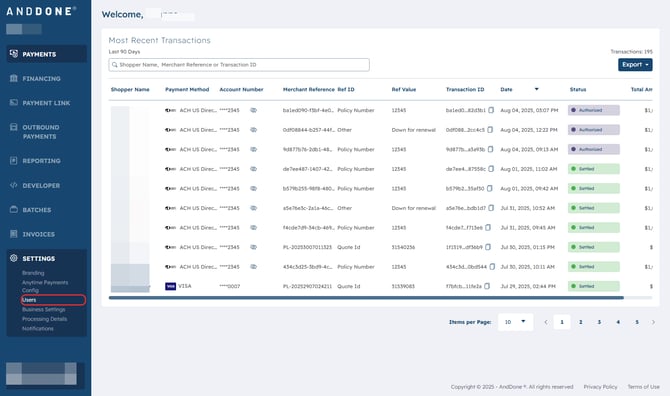Viewport: 670px width, 396px height.
Task: Copy transaction ID for Jul 31 10:52 AM row
Action: 491,208
